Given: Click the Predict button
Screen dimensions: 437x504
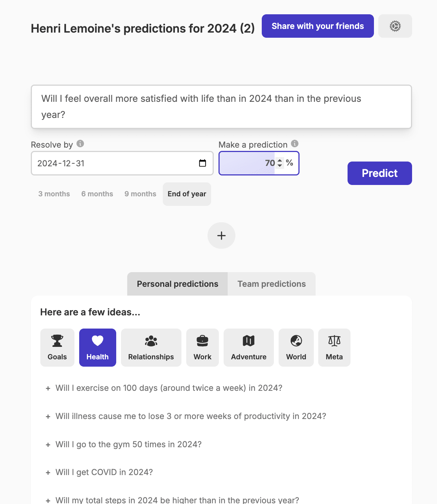Looking at the screenshot, I should (379, 173).
